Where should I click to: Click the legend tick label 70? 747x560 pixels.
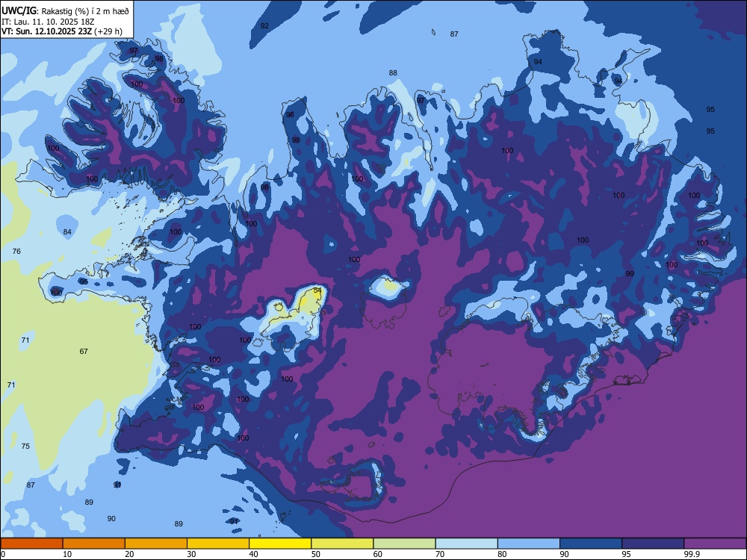click(440, 554)
